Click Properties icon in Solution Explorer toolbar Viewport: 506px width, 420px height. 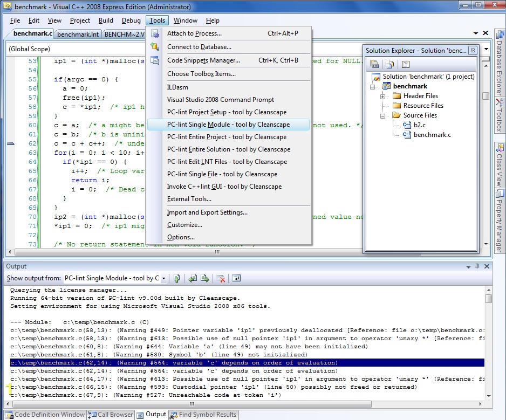click(x=374, y=64)
